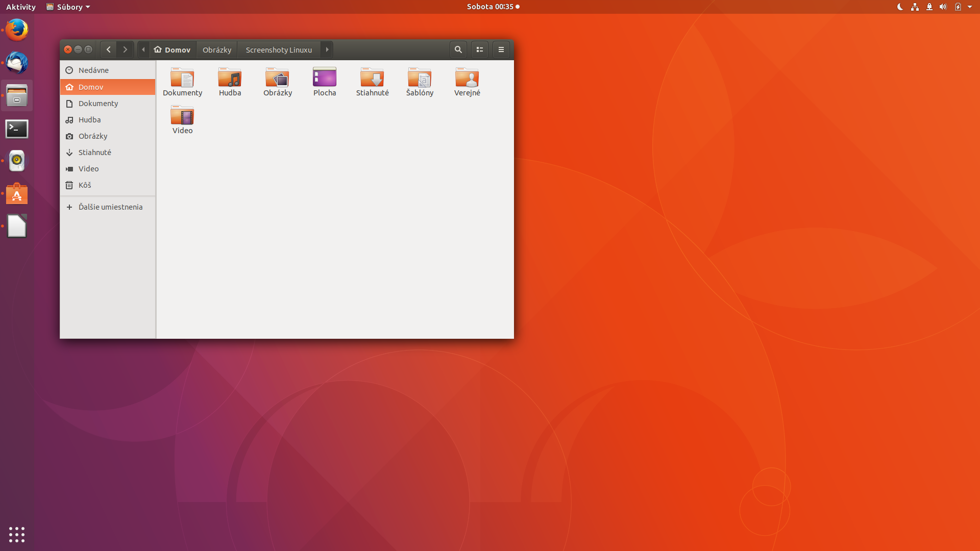The width and height of the screenshot is (980, 551).
Task: Select Domov in the path bar
Action: (x=173, y=49)
